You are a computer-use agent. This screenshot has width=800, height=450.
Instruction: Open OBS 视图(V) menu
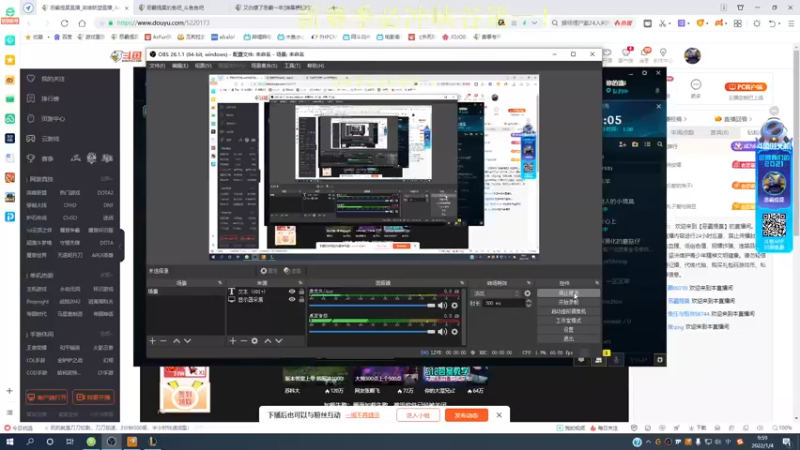203,66
